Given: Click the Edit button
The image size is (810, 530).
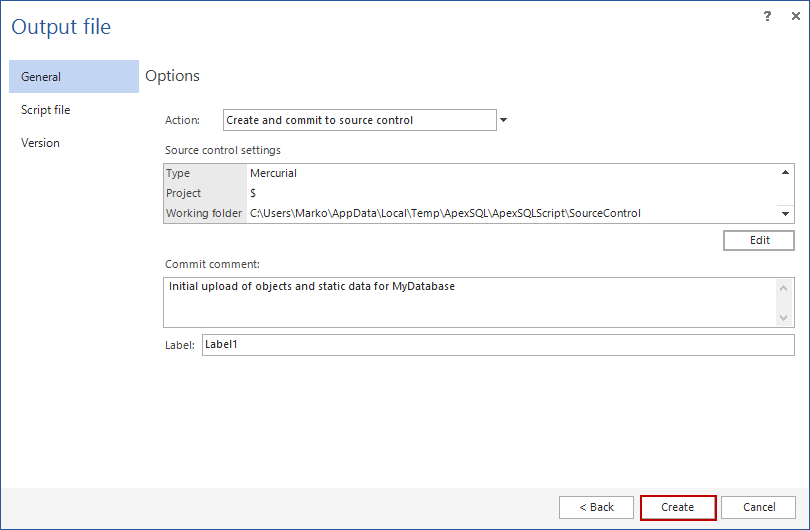Looking at the screenshot, I should pyautogui.click(x=759, y=241).
